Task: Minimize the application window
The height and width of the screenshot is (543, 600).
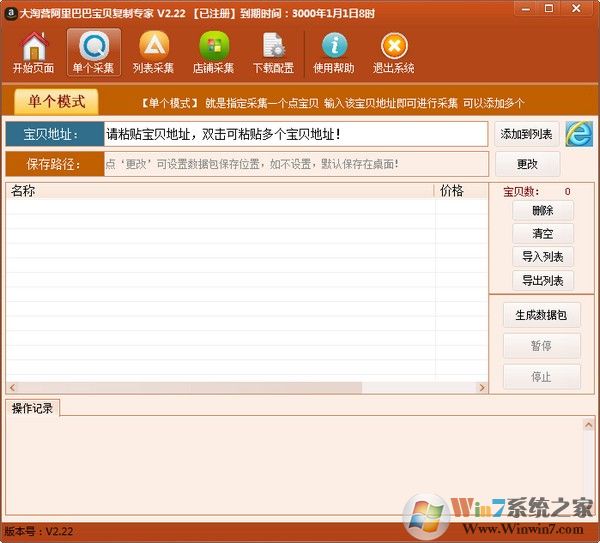Action: pyautogui.click(x=527, y=8)
